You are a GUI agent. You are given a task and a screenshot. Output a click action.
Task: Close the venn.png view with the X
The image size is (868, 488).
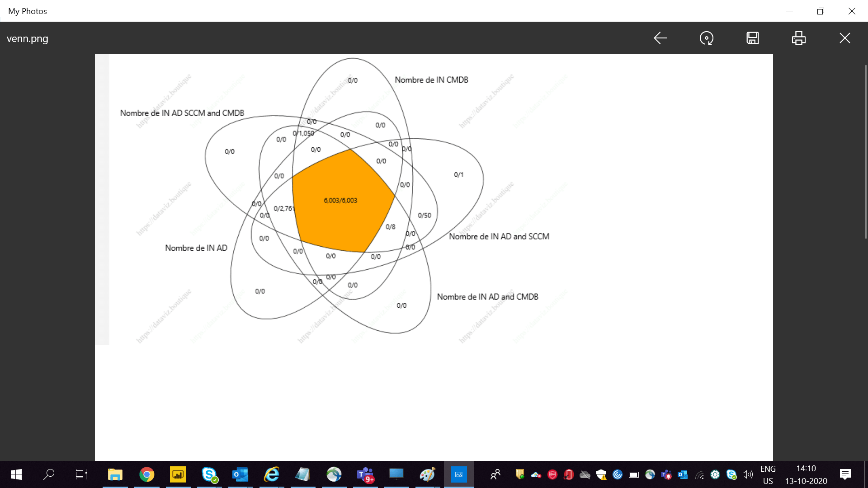844,38
